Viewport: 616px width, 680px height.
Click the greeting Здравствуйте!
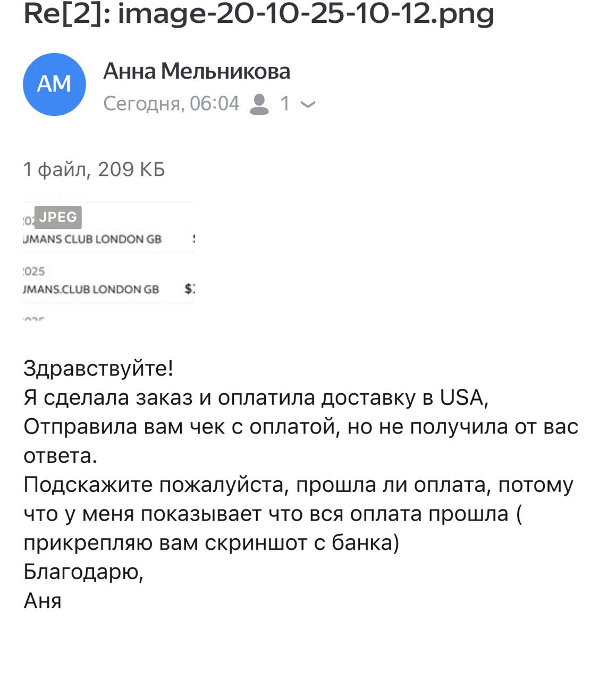98,368
